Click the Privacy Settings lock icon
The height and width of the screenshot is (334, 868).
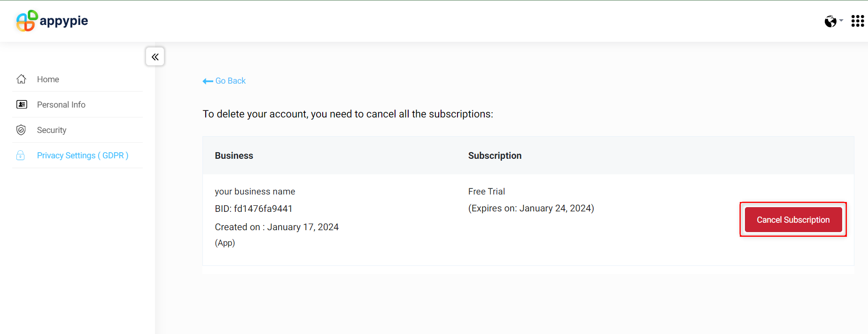21,155
